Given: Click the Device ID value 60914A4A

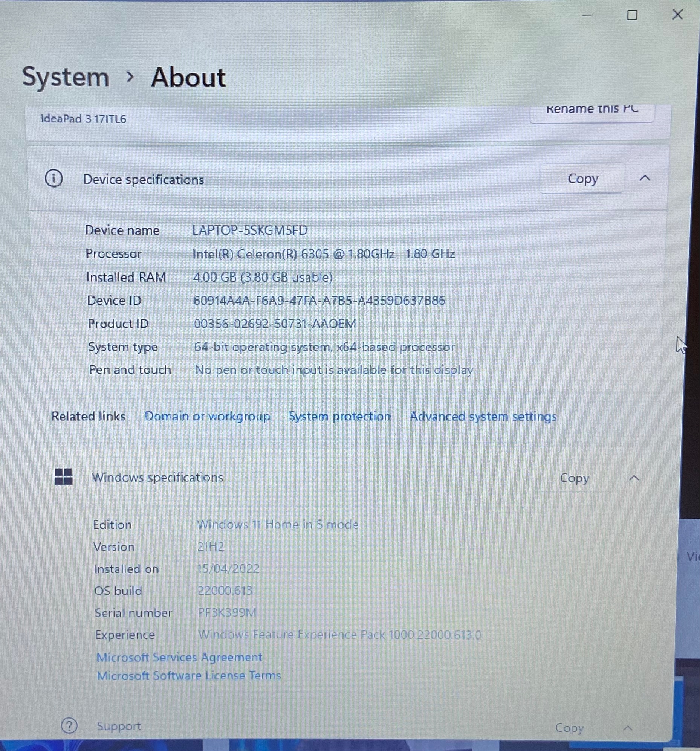Looking at the screenshot, I should pyautogui.click(x=319, y=301).
